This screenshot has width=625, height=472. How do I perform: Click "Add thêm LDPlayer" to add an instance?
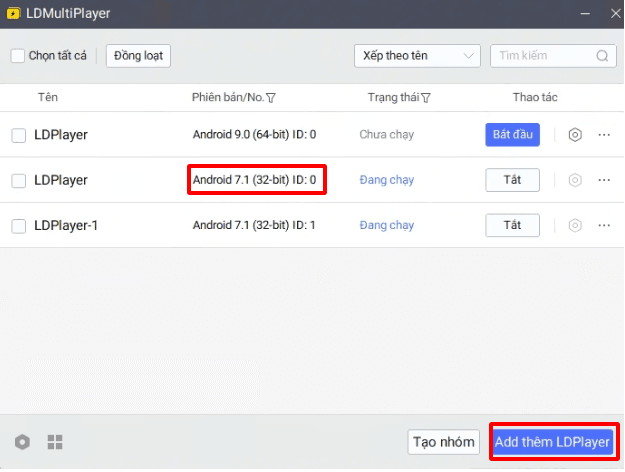(x=552, y=442)
